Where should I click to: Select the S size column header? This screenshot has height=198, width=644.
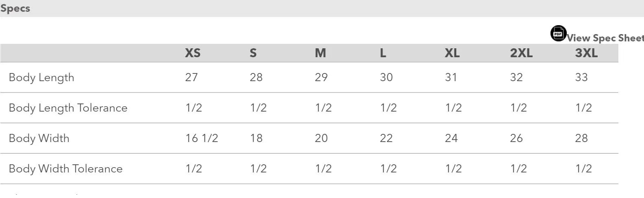253,53
